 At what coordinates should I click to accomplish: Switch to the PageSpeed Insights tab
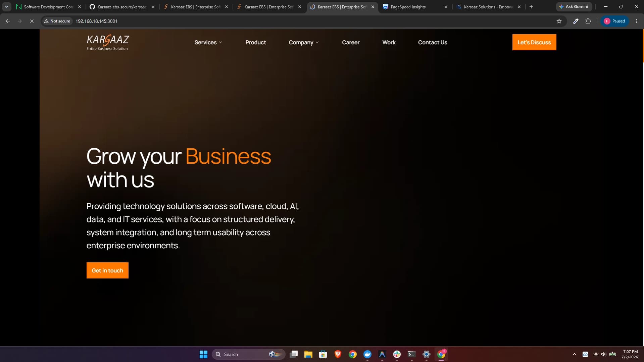(415, 7)
